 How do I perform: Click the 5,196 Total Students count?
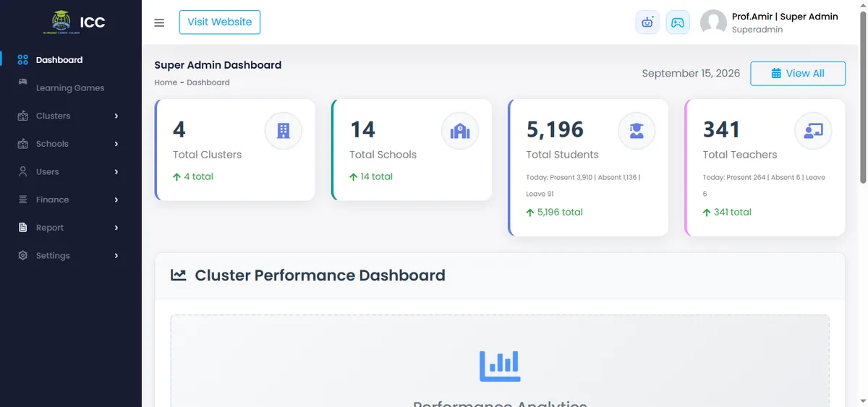tap(555, 129)
